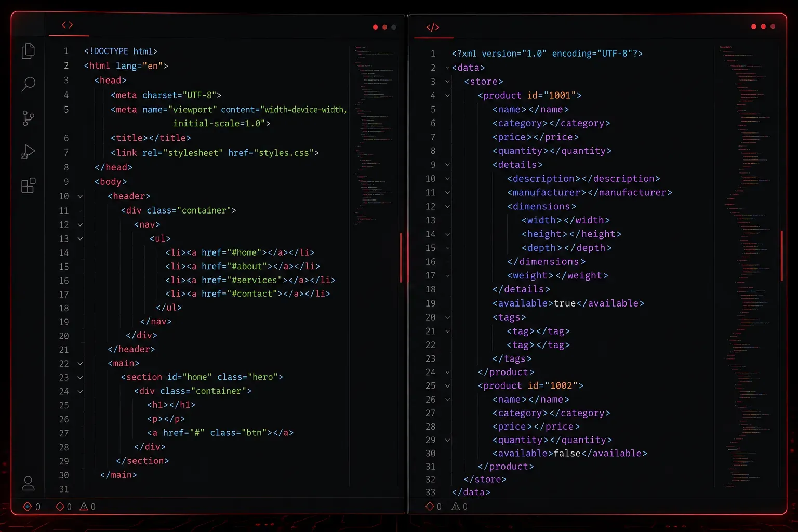Screen dimensions: 798x532
Task: Click the XML editor's red scrollbar thumb
Action: coord(781,255)
